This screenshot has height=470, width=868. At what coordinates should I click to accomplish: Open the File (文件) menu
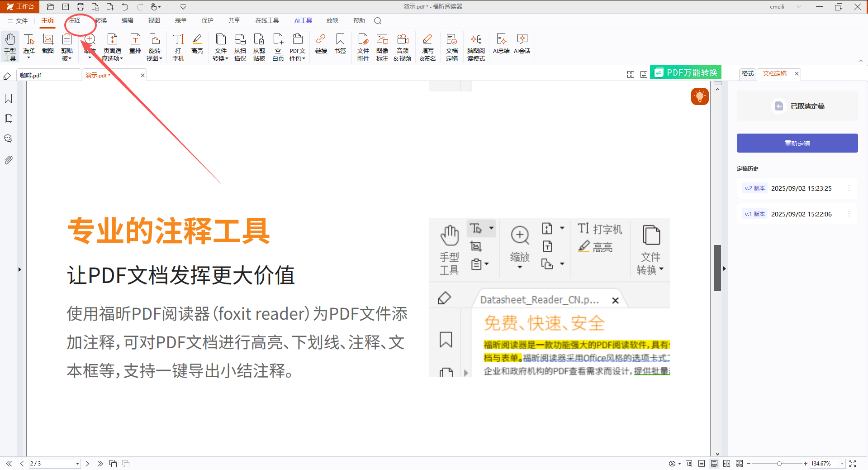(18, 21)
